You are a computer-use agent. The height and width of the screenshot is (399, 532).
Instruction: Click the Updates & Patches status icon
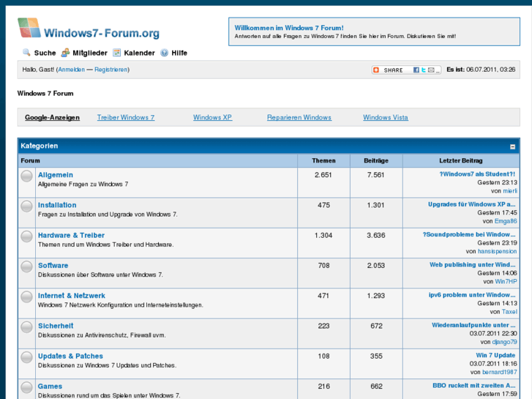[x=27, y=357]
